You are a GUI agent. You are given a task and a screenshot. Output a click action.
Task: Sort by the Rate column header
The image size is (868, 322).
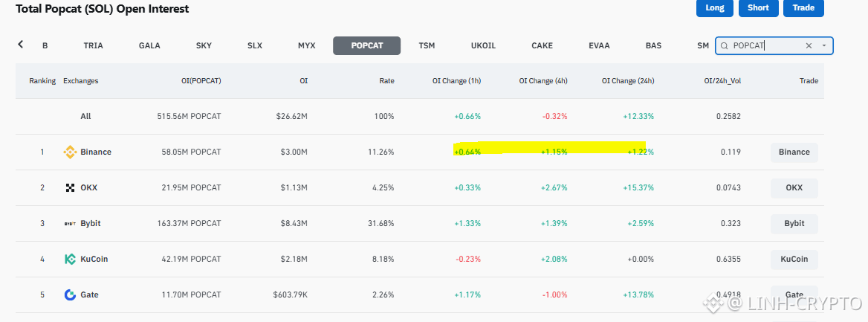click(386, 81)
